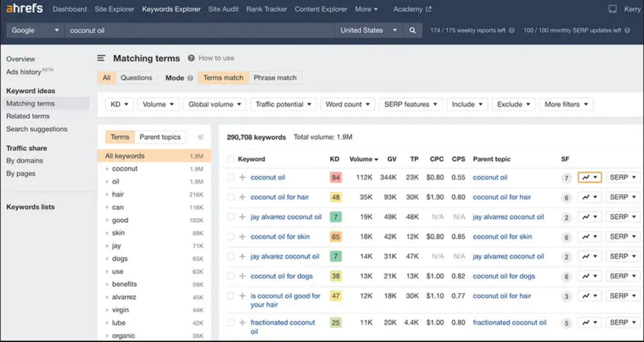Viewport: 644px width, 342px height.
Task: Select the 'jay alvarrez coconut oil' row checkbox
Action: tap(231, 217)
